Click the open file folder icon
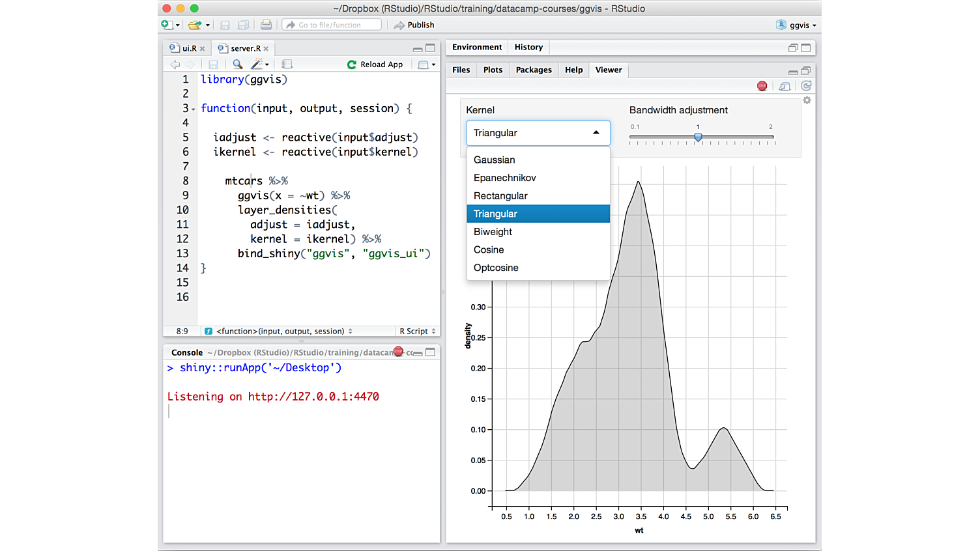Viewport: 980px width, 551px height. pyautogui.click(x=194, y=25)
